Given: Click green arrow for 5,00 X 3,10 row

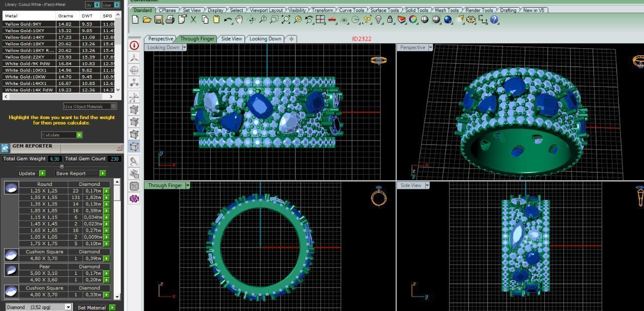Looking at the screenshot, I should 106,273.
